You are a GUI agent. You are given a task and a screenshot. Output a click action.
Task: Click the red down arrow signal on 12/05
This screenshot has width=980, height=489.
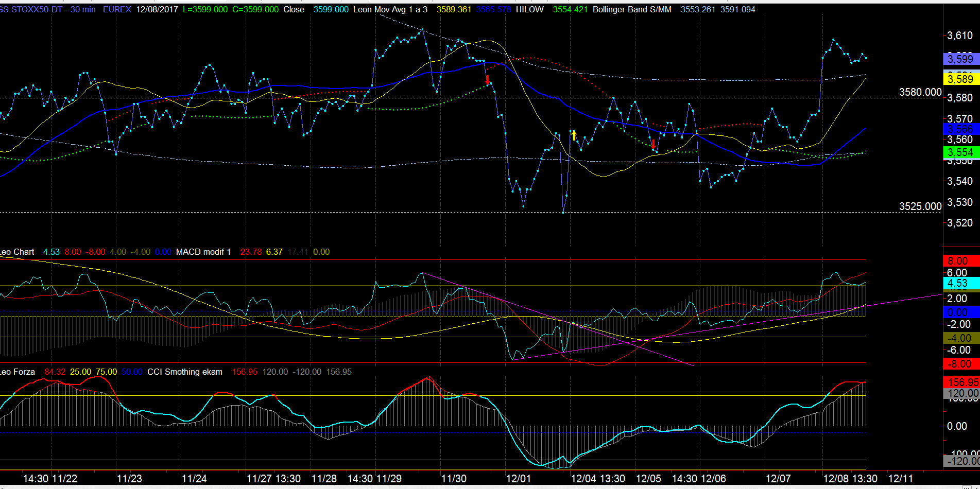pos(654,144)
